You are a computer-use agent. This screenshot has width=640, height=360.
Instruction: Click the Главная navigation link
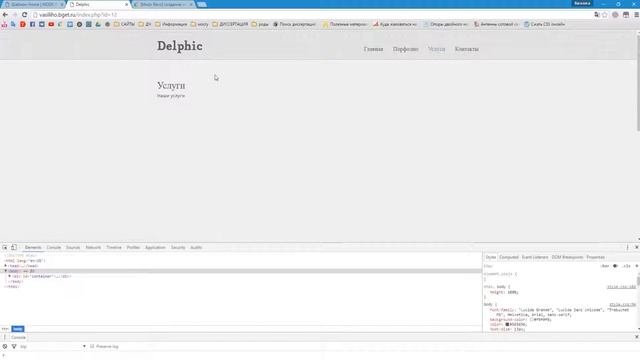click(373, 49)
